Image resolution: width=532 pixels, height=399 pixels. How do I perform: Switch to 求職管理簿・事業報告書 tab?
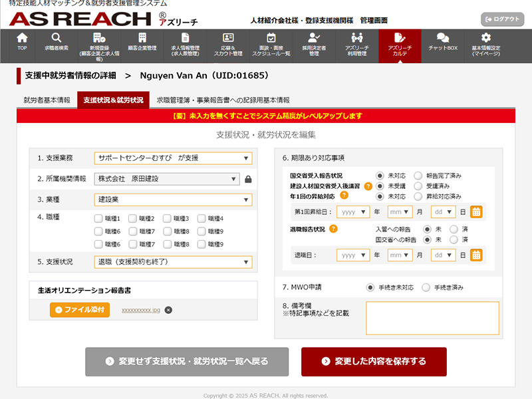pos(223,100)
